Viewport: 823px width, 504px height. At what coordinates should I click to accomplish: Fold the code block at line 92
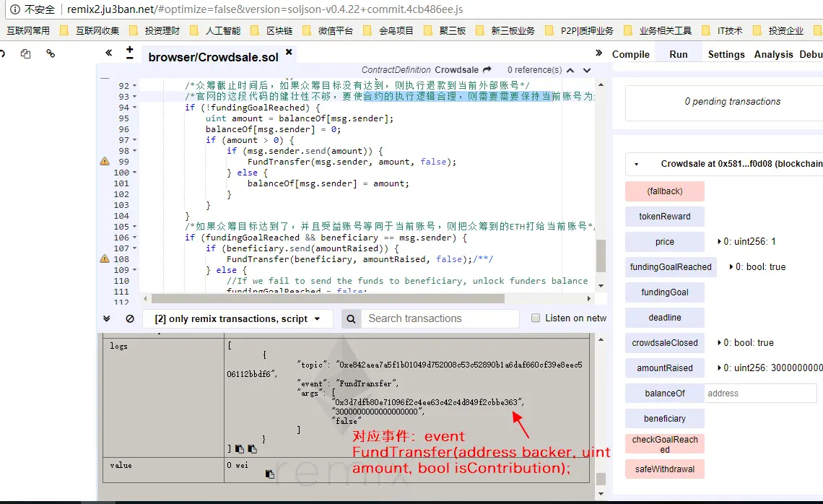135,86
